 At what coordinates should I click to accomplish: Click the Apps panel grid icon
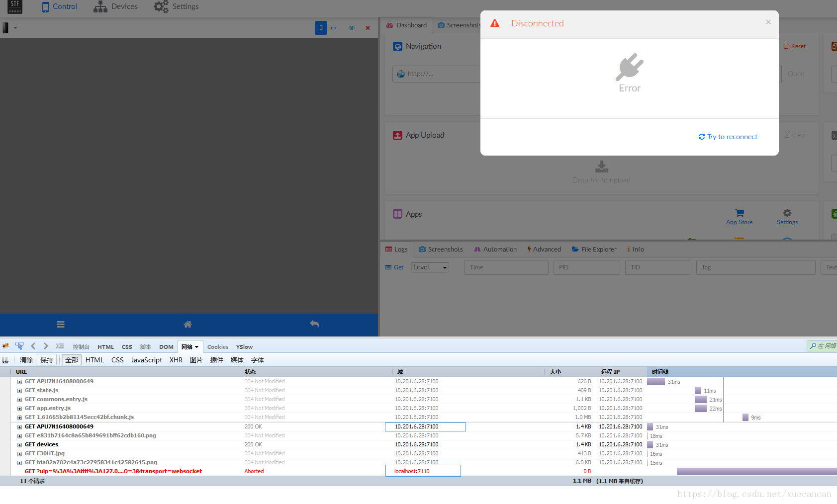coord(398,214)
